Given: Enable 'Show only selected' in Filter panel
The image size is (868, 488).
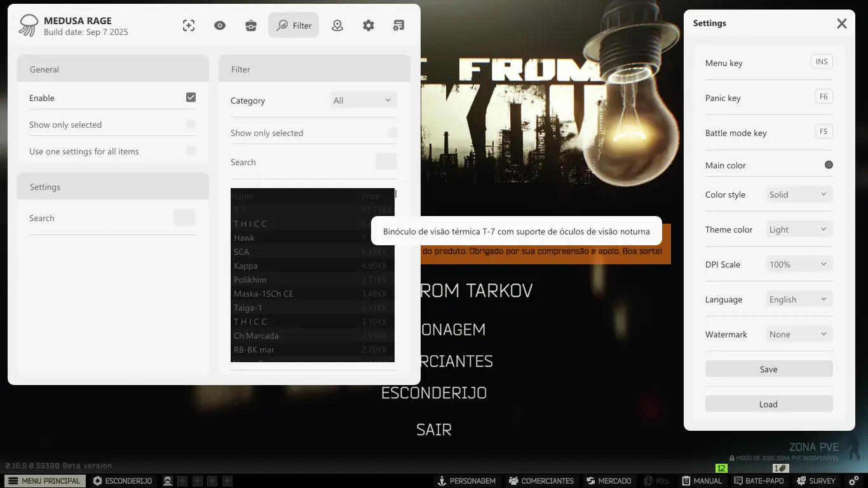Looking at the screenshot, I should pyautogui.click(x=392, y=133).
